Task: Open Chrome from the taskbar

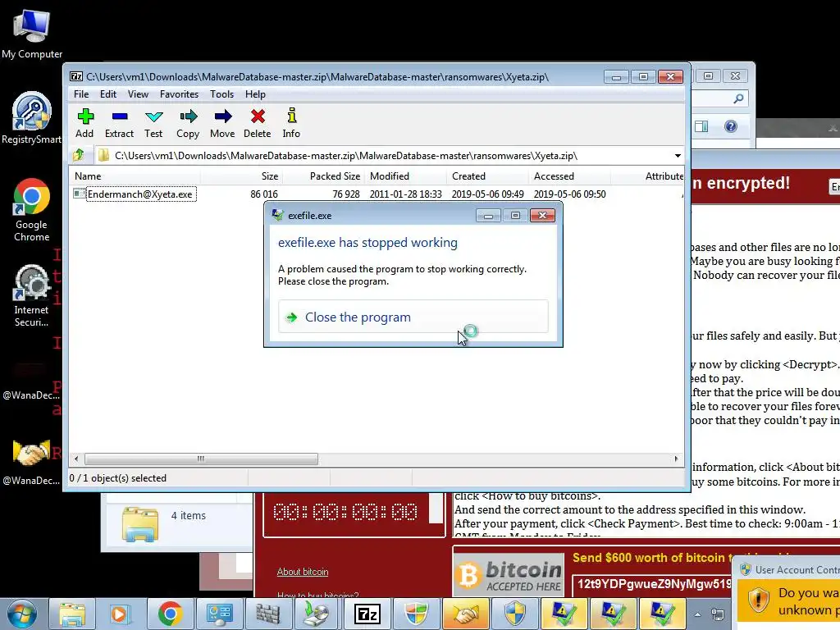Action: 170,614
